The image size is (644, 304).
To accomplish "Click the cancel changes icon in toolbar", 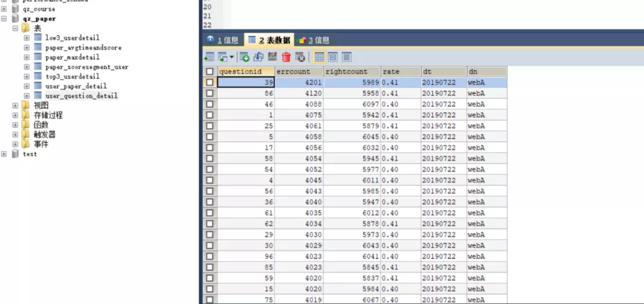I will (x=300, y=57).
